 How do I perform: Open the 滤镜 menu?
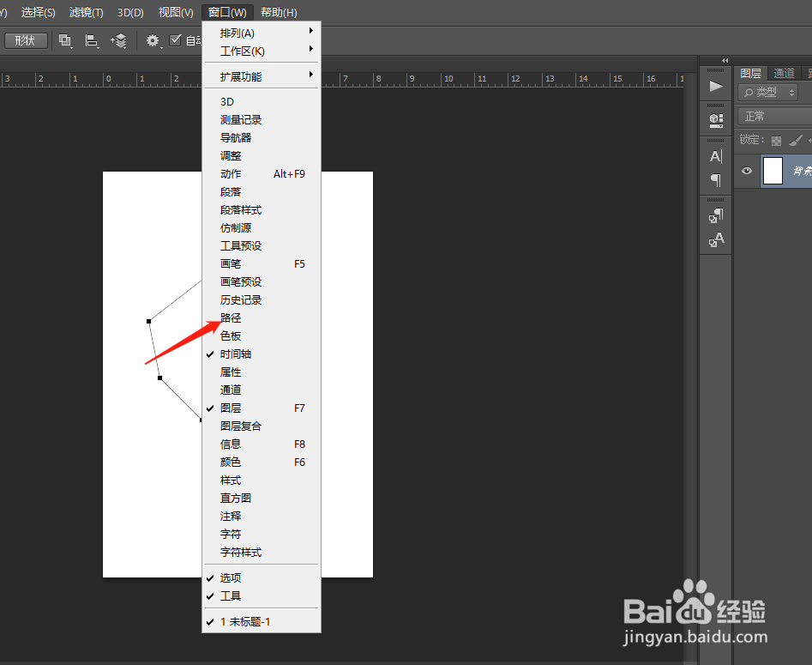pyautogui.click(x=85, y=12)
